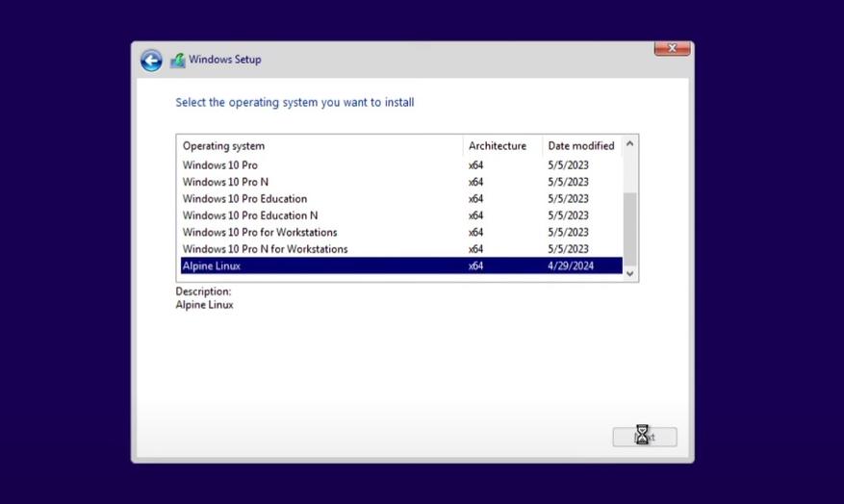Close the Windows Setup dialog
This screenshot has width=844, height=504.
pyautogui.click(x=672, y=48)
